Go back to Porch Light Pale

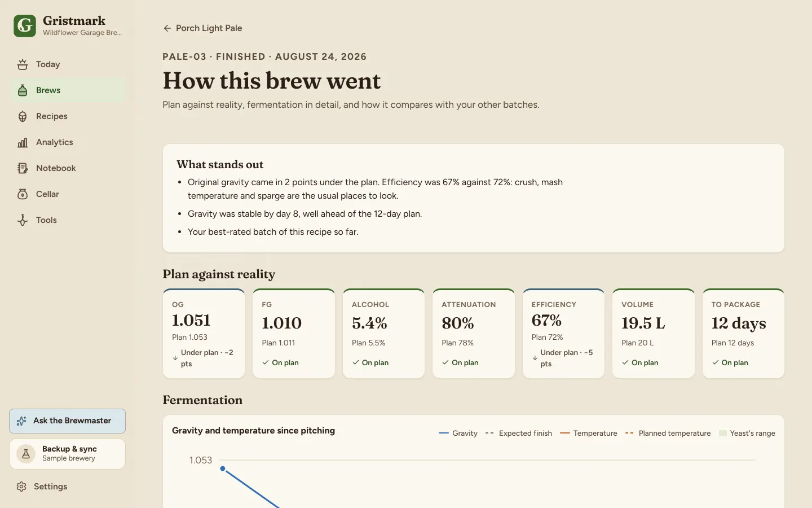click(x=202, y=28)
